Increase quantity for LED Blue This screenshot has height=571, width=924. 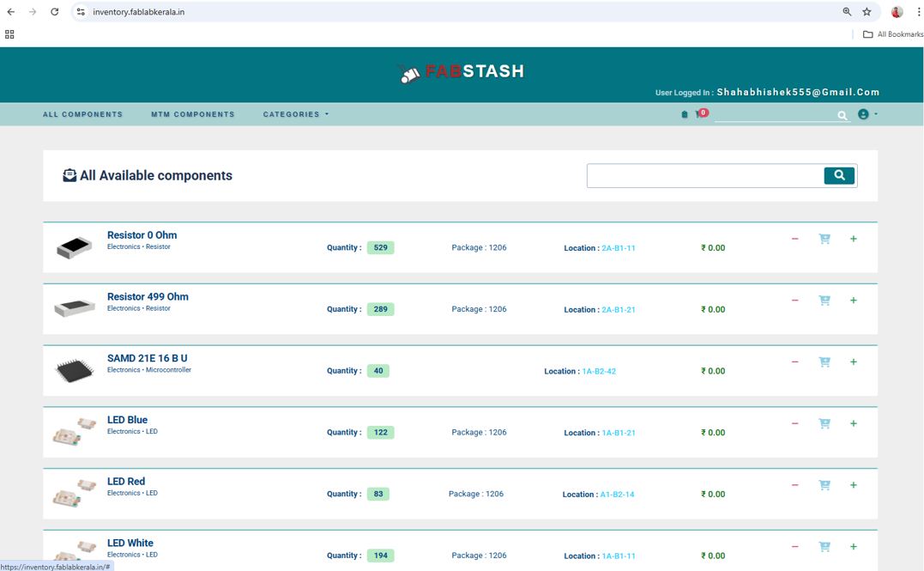pos(854,423)
